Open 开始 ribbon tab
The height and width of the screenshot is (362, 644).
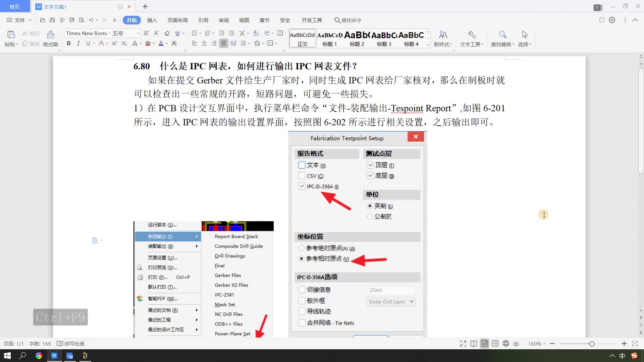(x=132, y=20)
